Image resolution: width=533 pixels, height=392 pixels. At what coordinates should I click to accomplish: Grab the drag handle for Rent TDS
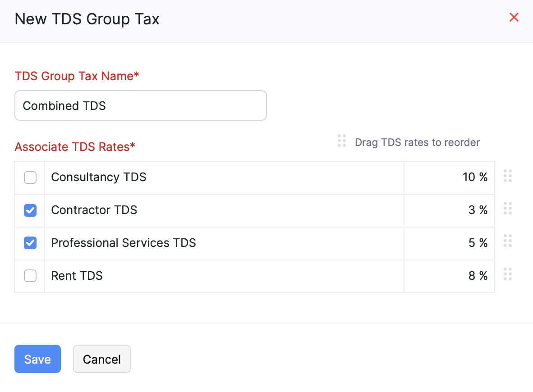(507, 274)
